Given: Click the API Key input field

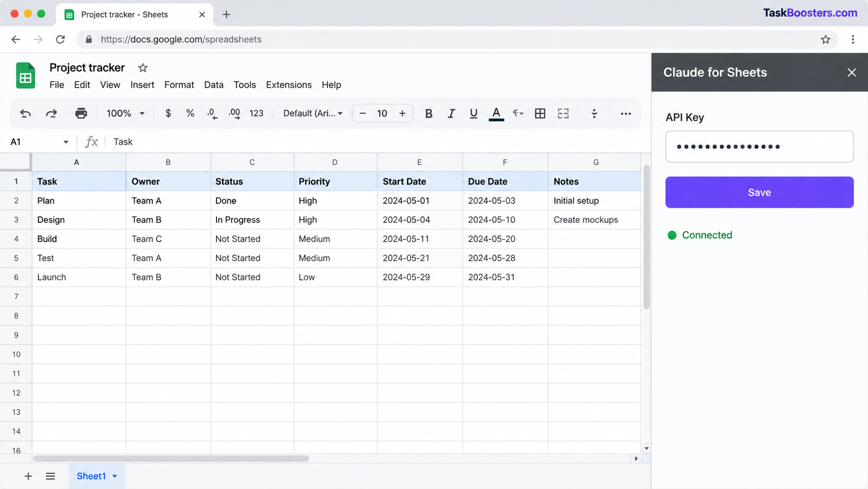Looking at the screenshot, I should coord(759,147).
